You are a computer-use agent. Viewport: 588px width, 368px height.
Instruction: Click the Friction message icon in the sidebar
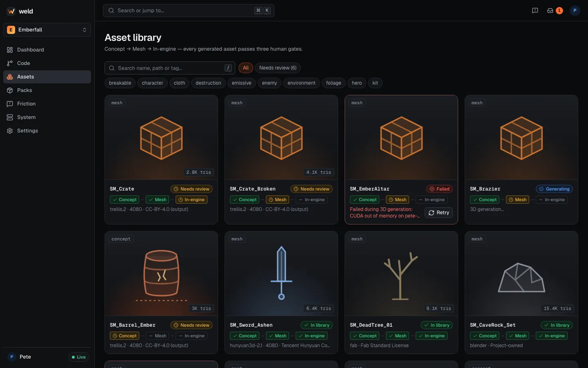10,104
